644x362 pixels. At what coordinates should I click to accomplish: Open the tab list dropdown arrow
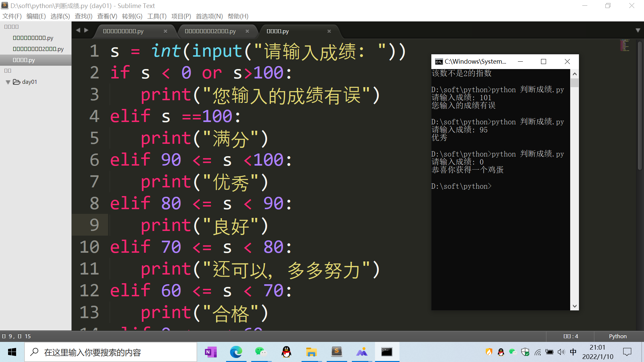[638, 31]
